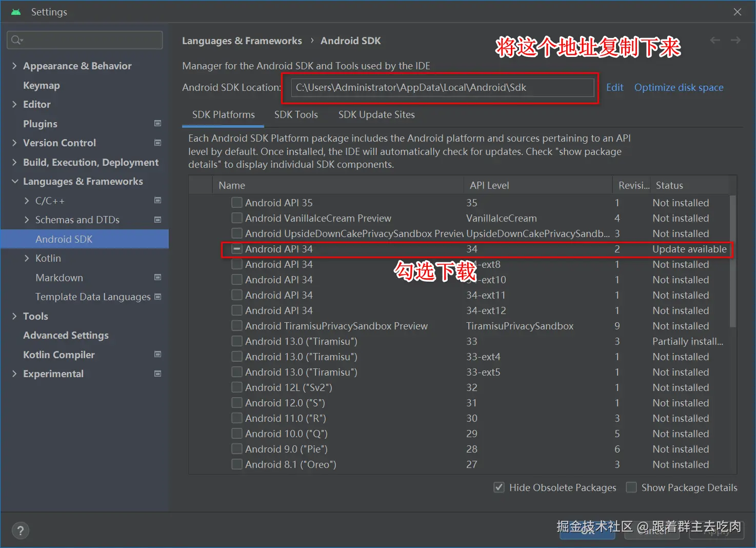Open the Markdown settings page
Image resolution: width=756 pixels, height=548 pixels.
point(59,278)
